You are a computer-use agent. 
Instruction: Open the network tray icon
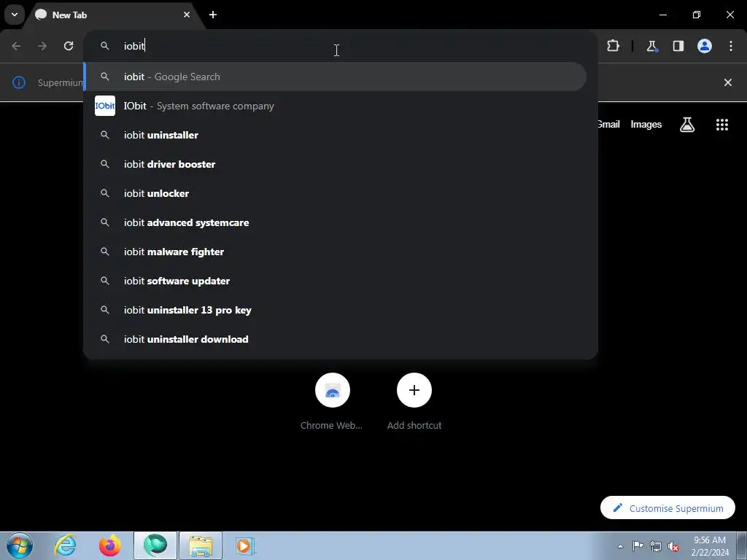coord(656,546)
